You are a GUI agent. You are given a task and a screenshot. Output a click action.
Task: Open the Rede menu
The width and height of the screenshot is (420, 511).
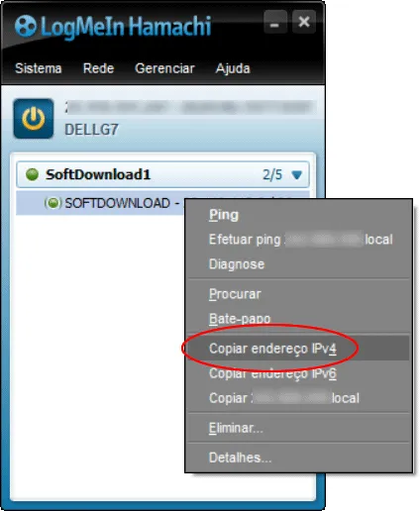point(98,68)
